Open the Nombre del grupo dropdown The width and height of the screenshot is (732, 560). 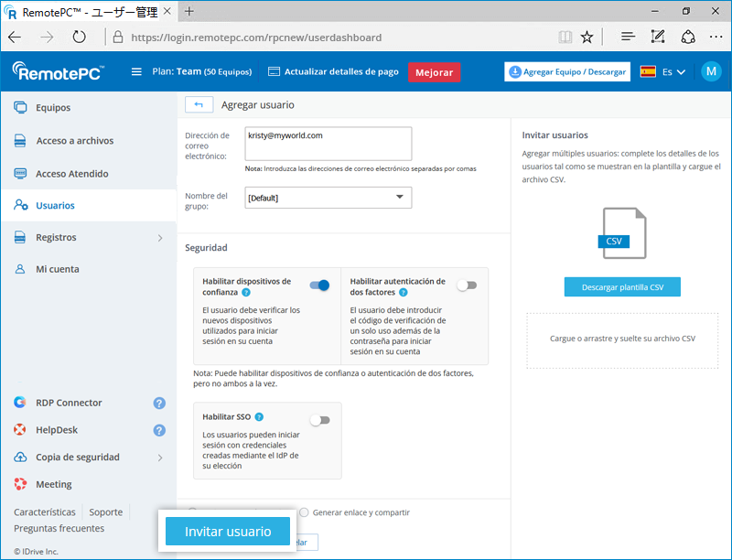(328, 198)
